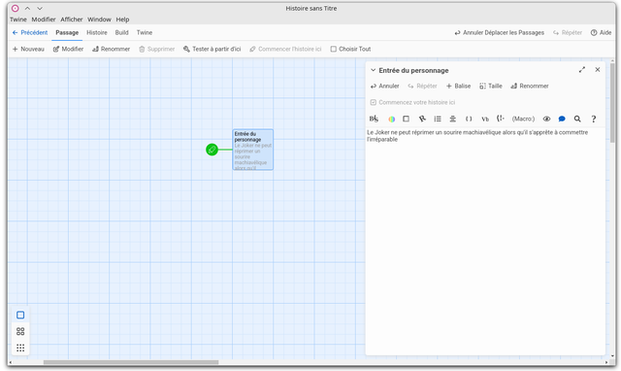The image size is (621, 371).
Task: Click Supprimer trash button
Action: (156, 49)
